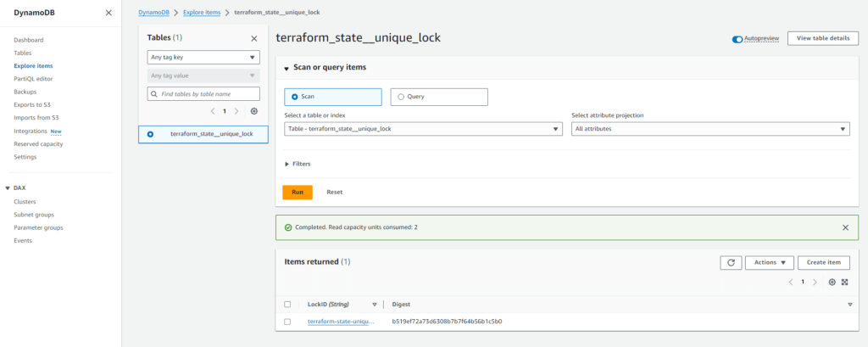Open DAX Clusters in the sidebar
Screen dimensions: 868x347
tap(25, 202)
